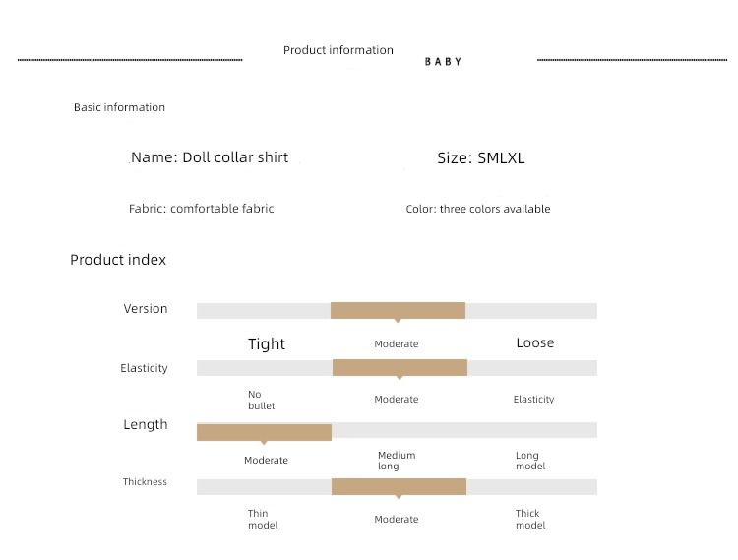Click the Version bar's tan Moderate segment
Screen dimensions: 738x560
[x=398, y=311]
